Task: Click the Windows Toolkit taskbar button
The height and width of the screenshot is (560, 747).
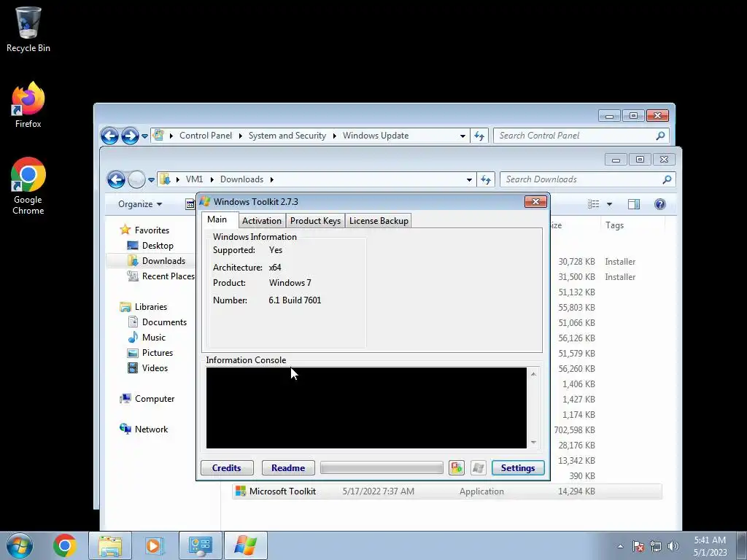Action: click(246, 545)
